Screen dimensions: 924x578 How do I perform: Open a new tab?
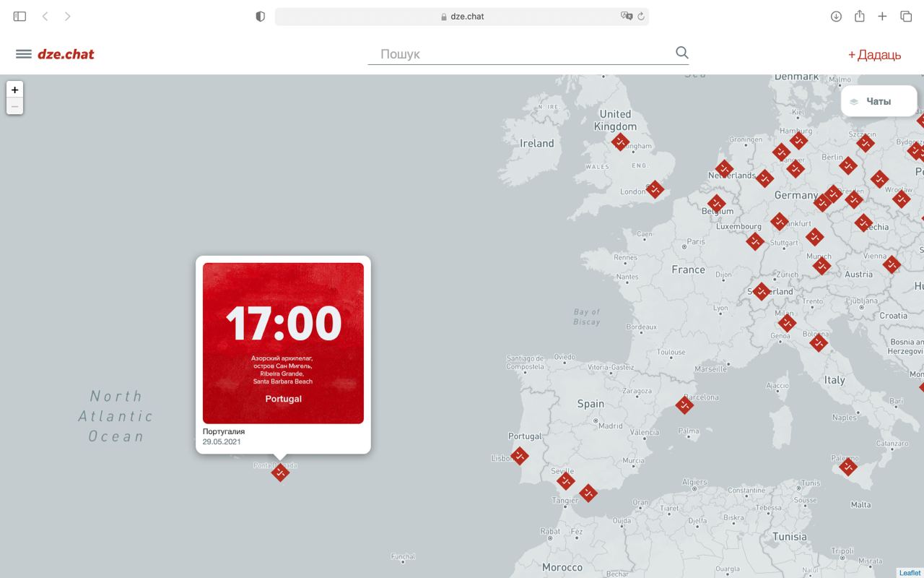pyautogui.click(x=882, y=16)
